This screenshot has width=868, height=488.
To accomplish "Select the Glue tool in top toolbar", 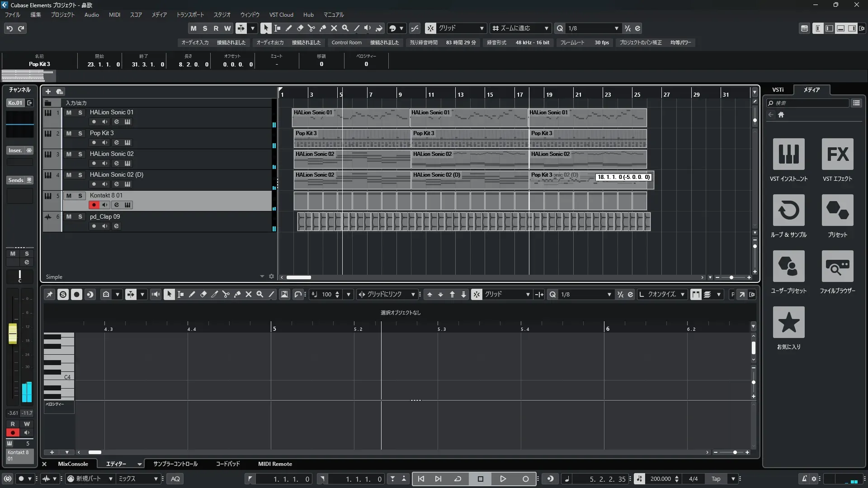I will (322, 28).
